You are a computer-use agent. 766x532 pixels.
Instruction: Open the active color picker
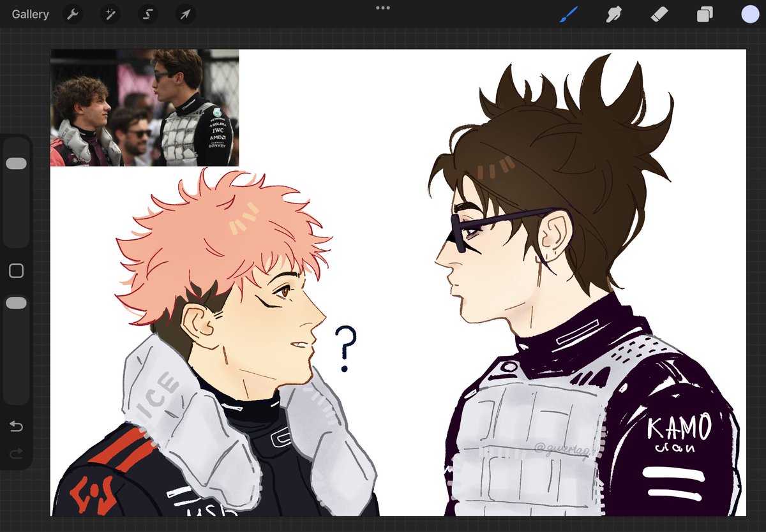tap(750, 14)
